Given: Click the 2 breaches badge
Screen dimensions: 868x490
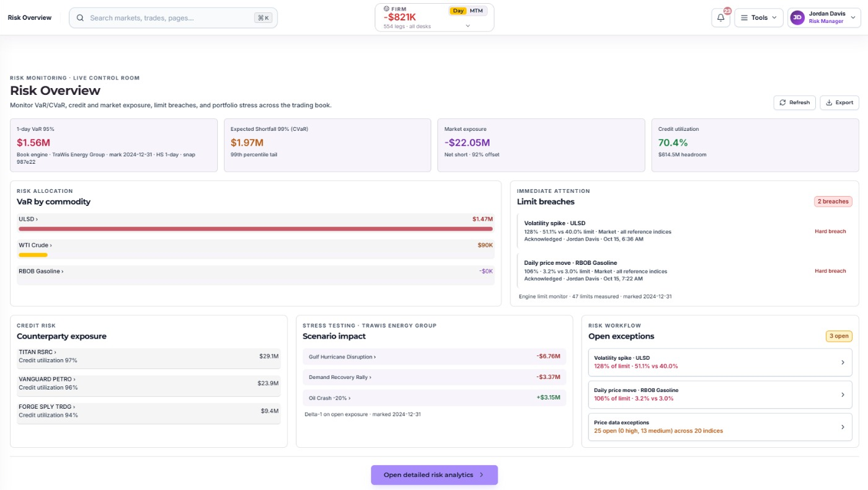Looking at the screenshot, I should pos(833,202).
